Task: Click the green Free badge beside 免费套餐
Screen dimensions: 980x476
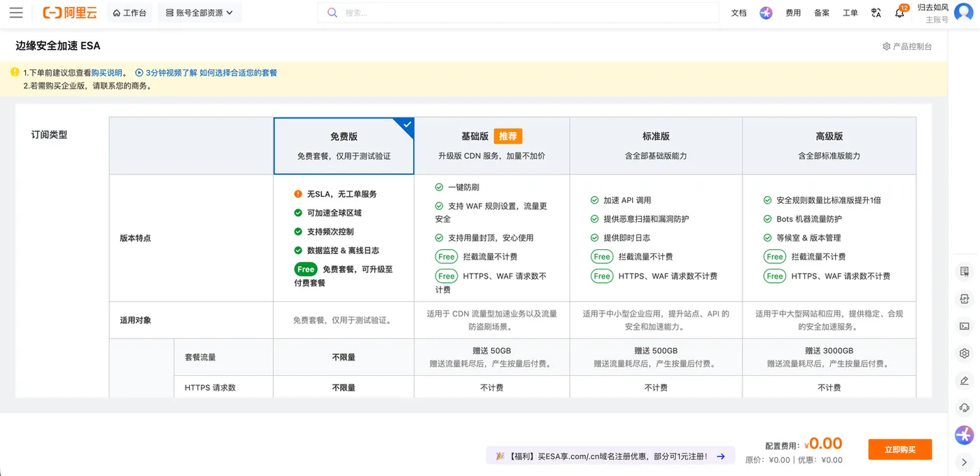Action: tap(306, 269)
